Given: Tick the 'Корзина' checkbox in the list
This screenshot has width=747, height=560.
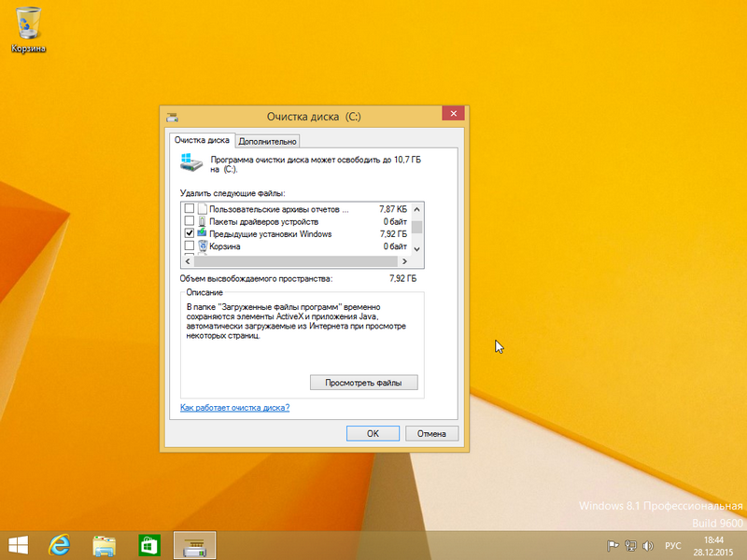Looking at the screenshot, I should coord(190,246).
